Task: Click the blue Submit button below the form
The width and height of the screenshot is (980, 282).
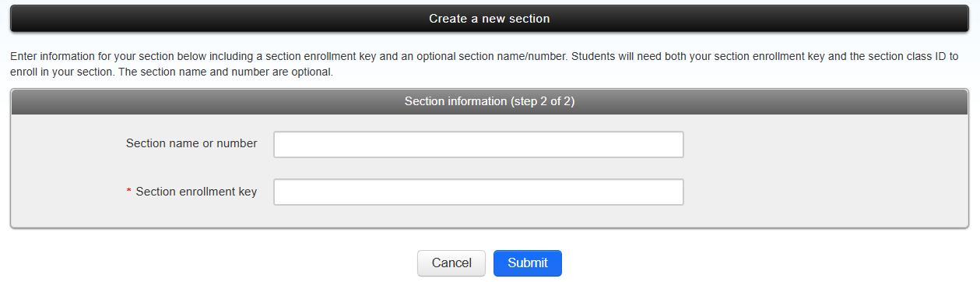Action: point(528,263)
